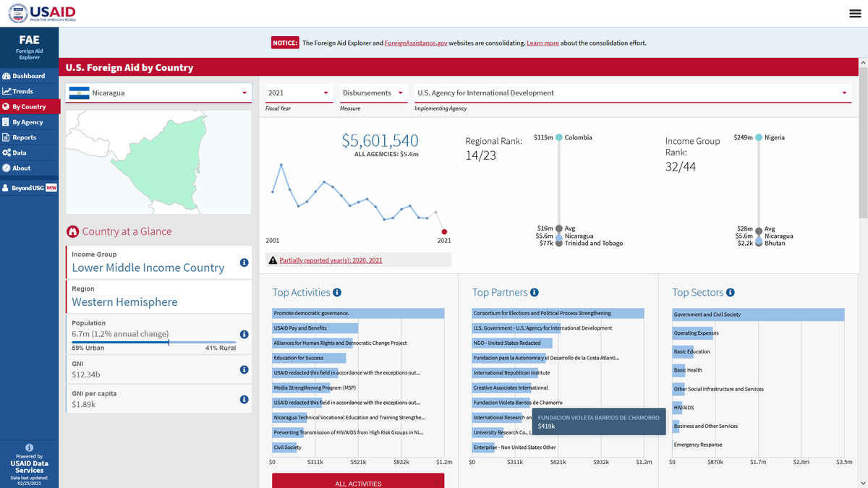Click Basic Education sector bar
868x488 pixels.
pos(684,351)
